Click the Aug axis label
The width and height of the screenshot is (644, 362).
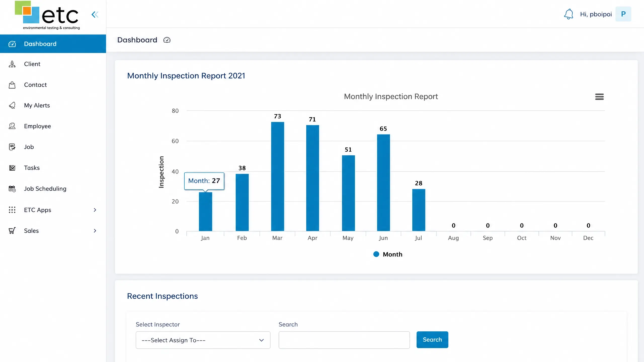[x=453, y=238]
